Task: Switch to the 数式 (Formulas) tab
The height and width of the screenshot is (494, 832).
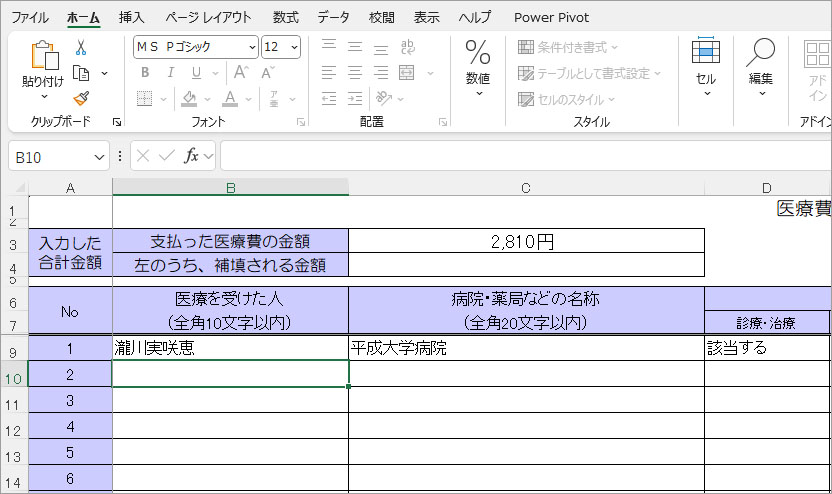Action: 286,18
